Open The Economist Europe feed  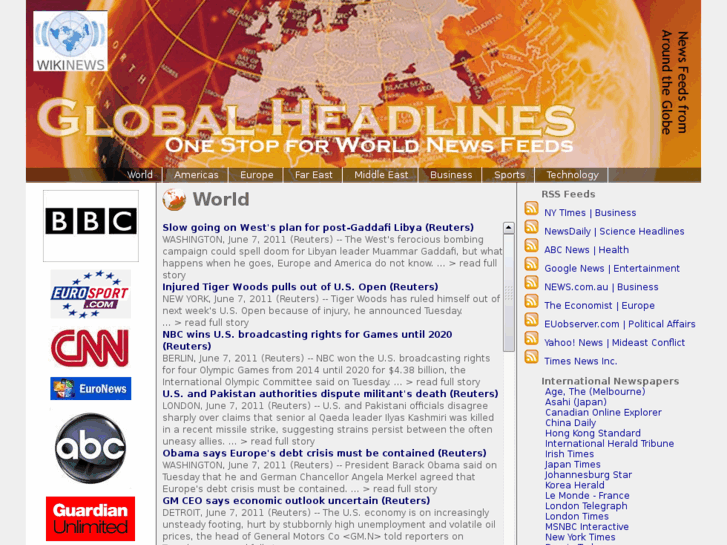(599, 306)
